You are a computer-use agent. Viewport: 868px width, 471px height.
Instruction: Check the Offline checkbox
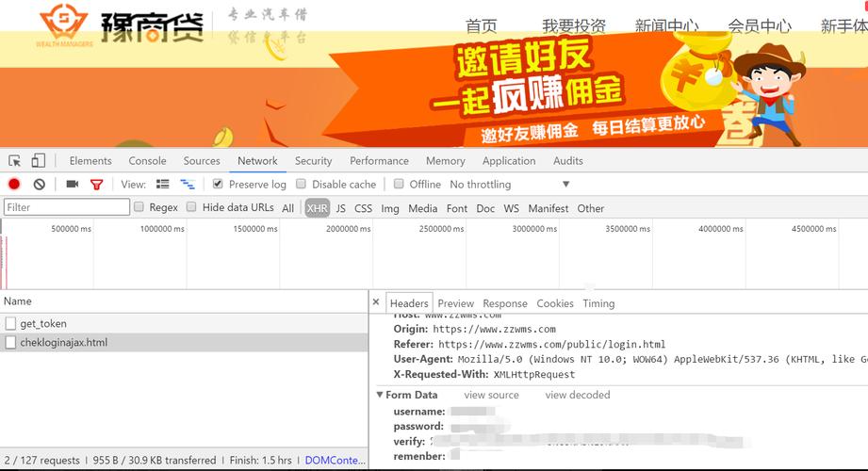[x=399, y=184]
